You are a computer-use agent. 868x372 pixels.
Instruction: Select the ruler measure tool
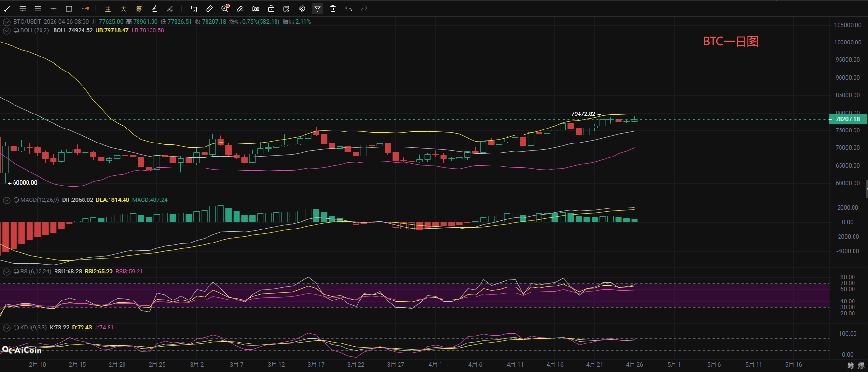(x=209, y=9)
